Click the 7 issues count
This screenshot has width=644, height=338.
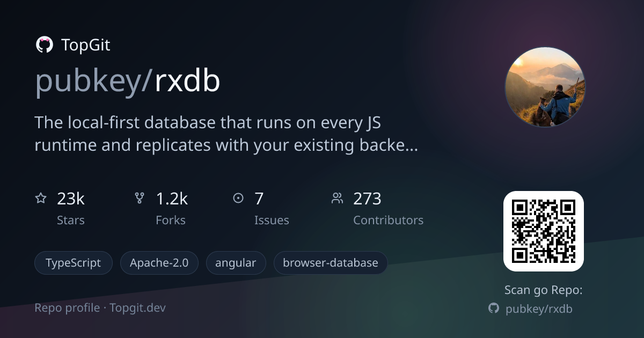(x=259, y=199)
